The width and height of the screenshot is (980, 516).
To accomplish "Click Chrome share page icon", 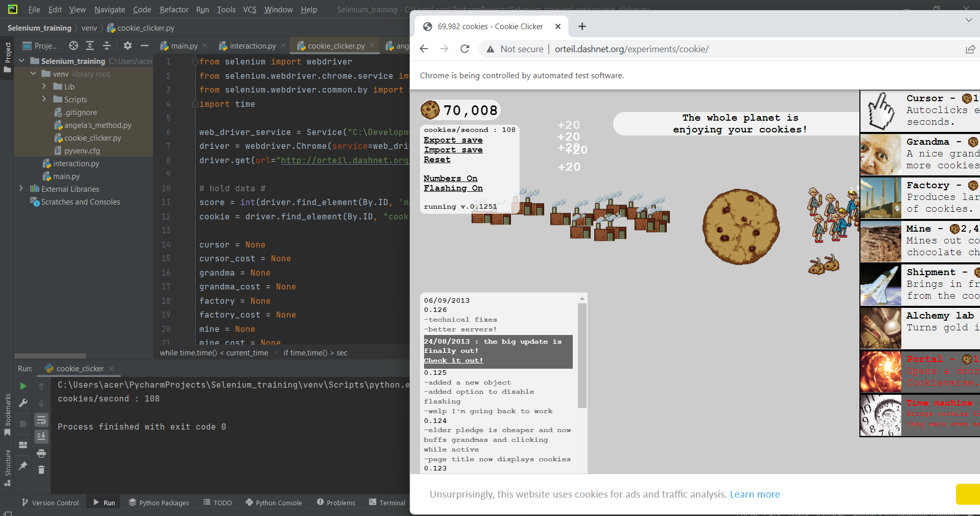I will [x=970, y=49].
